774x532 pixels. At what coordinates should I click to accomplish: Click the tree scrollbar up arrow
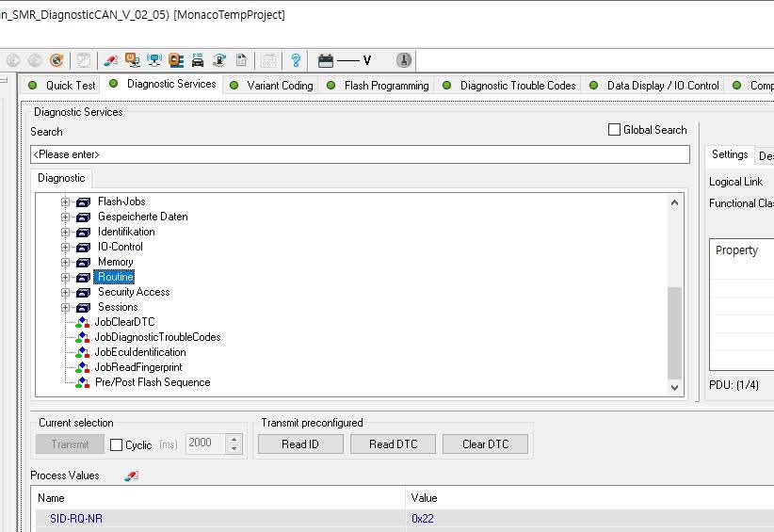(x=675, y=202)
